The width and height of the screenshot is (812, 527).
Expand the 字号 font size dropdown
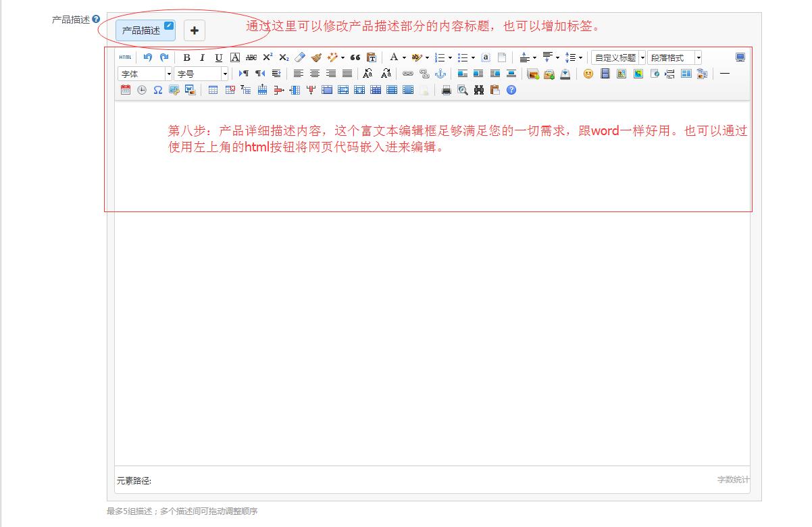pyautogui.click(x=201, y=74)
